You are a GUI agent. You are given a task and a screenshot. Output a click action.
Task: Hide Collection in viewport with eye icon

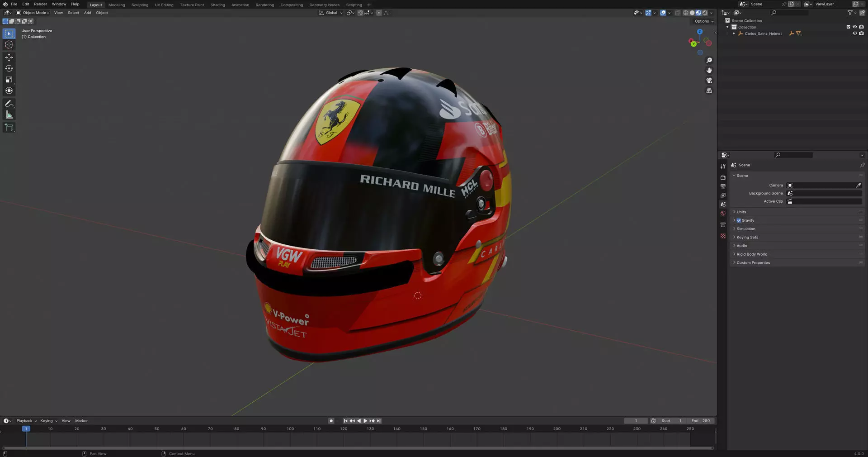(x=854, y=27)
